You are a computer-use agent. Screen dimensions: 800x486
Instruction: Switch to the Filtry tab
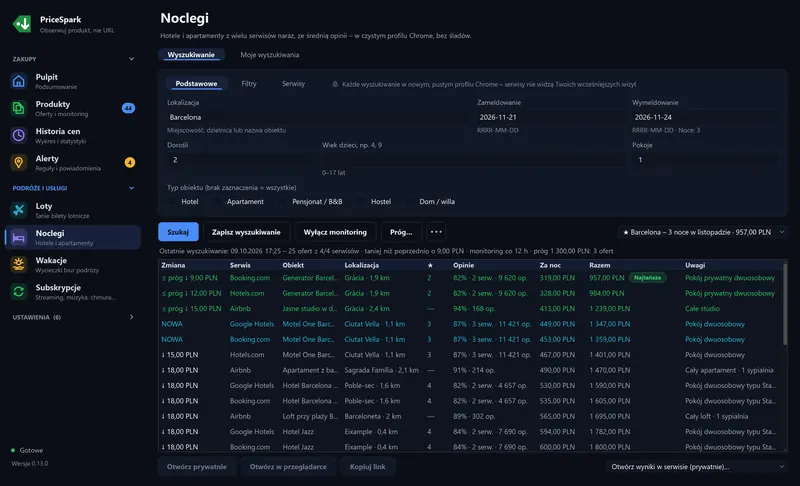248,84
